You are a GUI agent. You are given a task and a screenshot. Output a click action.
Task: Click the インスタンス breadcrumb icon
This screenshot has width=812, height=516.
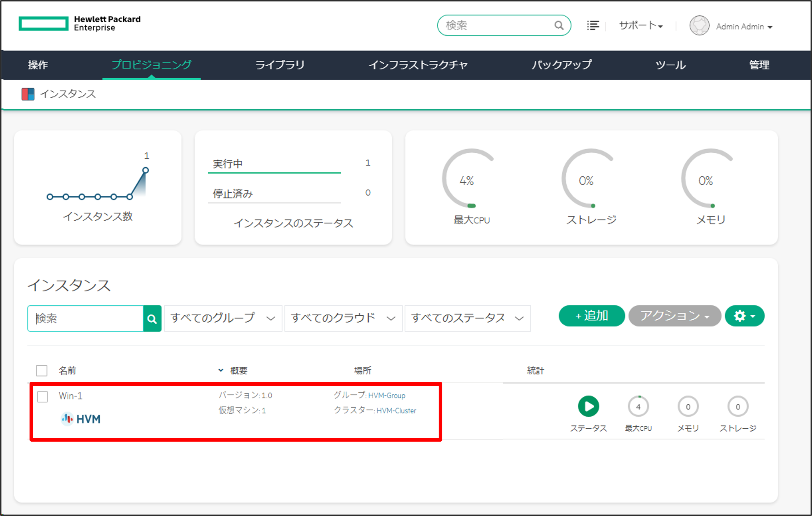point(28,94)
